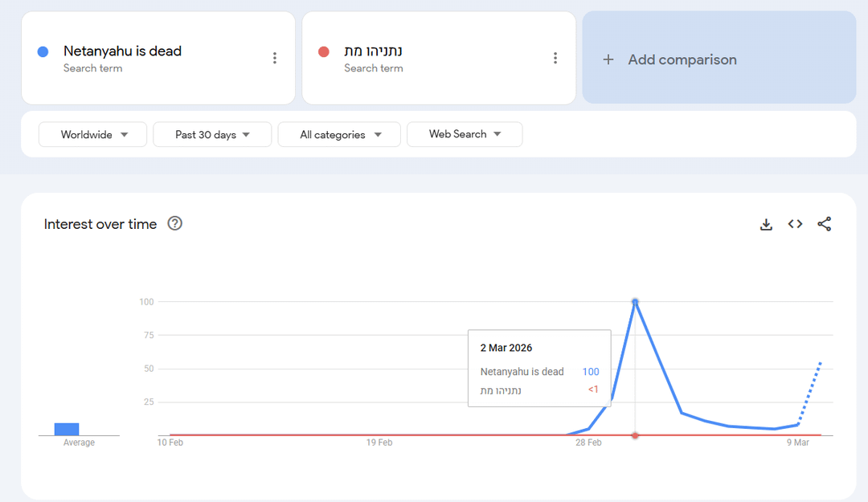
Task: Click the red dot next to Hebrew term
Action: point(324,52)
